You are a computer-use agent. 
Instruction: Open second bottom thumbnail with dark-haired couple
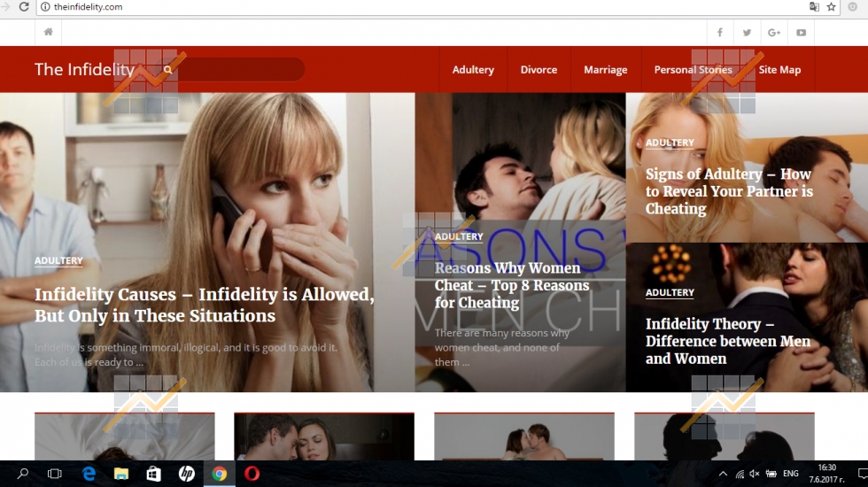click(324, 437)
